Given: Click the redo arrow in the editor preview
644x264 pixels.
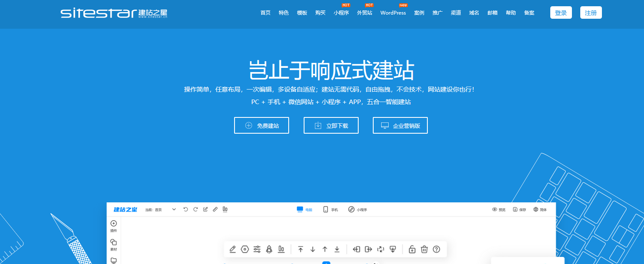Looking at the screenshot, I should [x=195, y=209].
